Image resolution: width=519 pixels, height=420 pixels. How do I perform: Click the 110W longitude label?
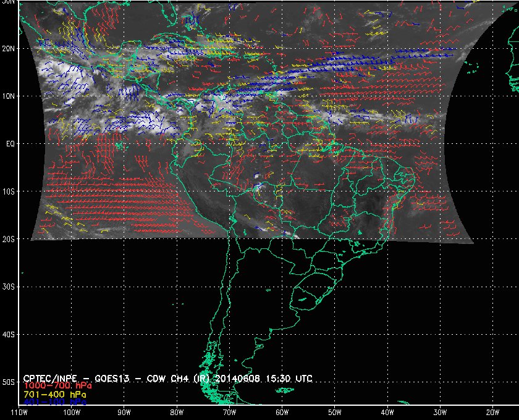tap(19, 413)
